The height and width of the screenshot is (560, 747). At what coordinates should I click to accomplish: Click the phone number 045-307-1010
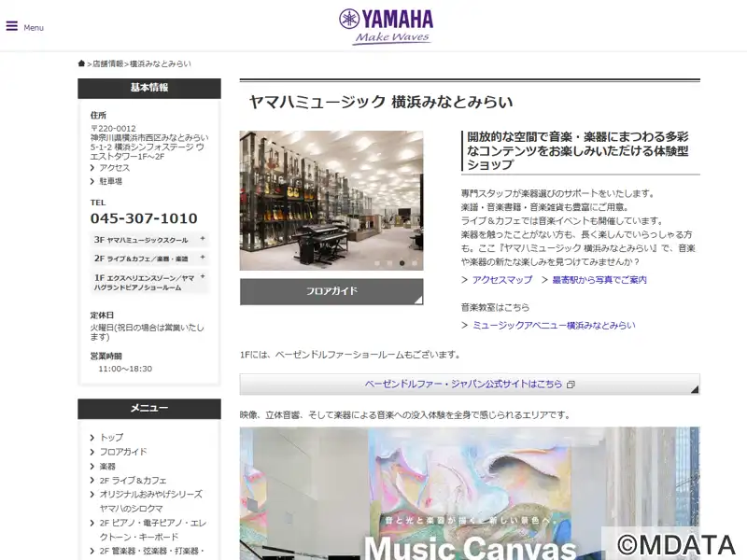coord(144,218)
